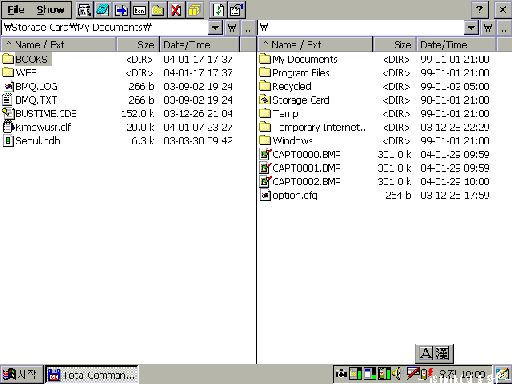Select the Temporary Internet folder
This screenshot has height=384, width=512.
pyautogui.click(x=313, y=127)
